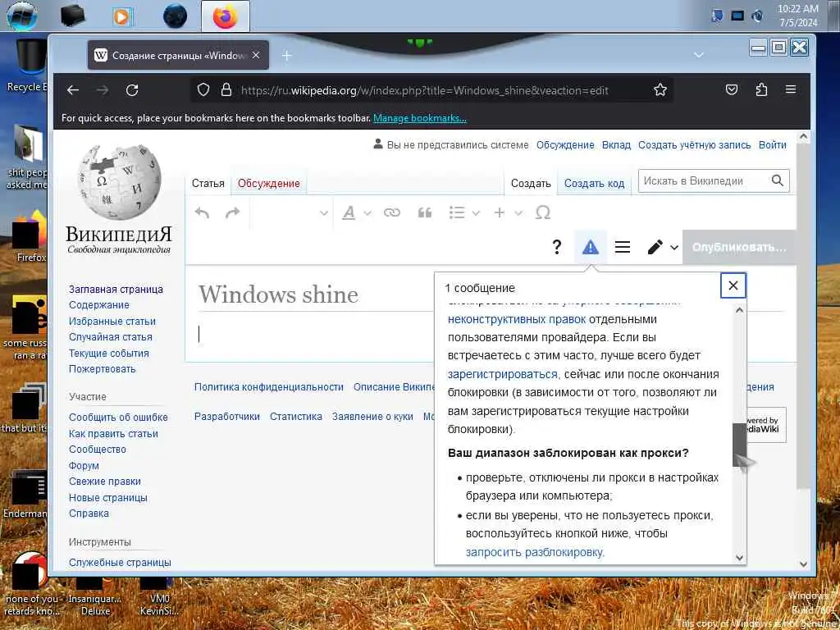Viewport: 840px width, 630px height.
Task: Click Создать учётную запись link
Action: [x=694, y=144]
